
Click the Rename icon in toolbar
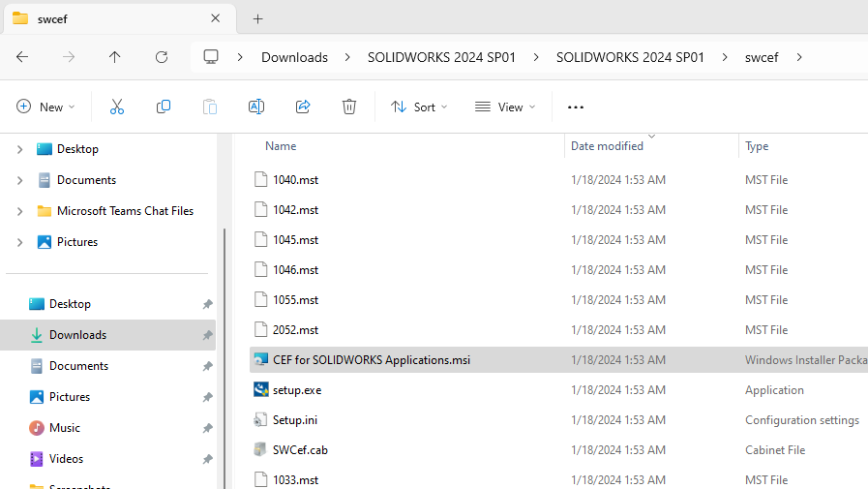click(256, 107)
